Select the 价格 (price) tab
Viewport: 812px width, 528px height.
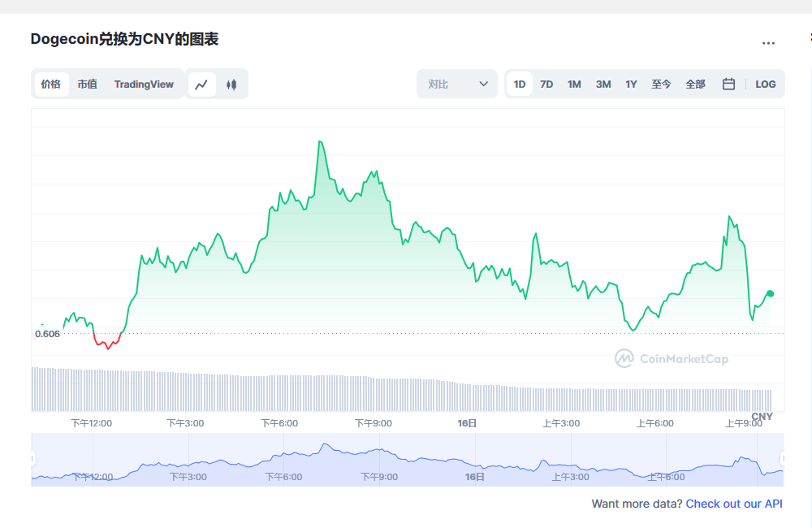(51, 84)
